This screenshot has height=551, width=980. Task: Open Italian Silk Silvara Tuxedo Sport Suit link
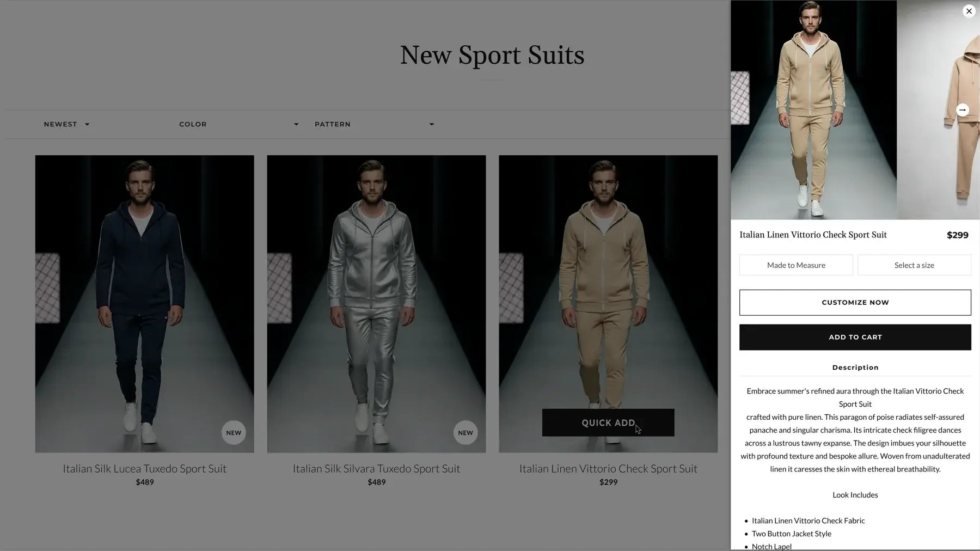tap(376, 468)
